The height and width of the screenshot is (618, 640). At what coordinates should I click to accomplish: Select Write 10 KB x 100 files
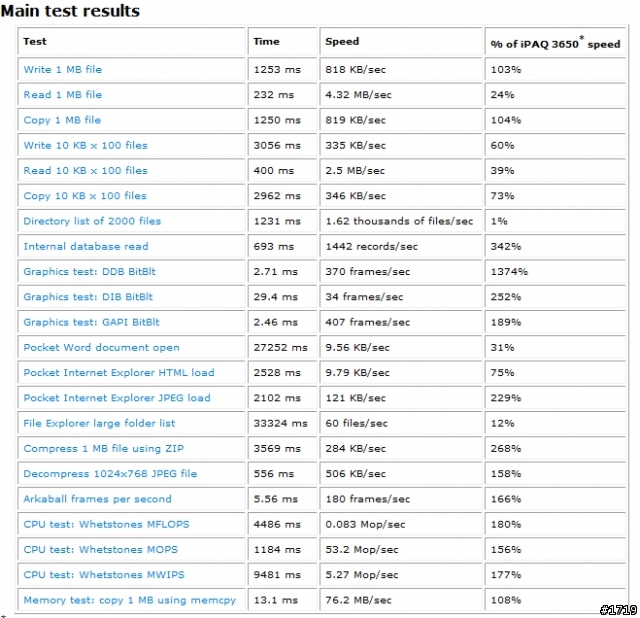(x=85, y=145)
